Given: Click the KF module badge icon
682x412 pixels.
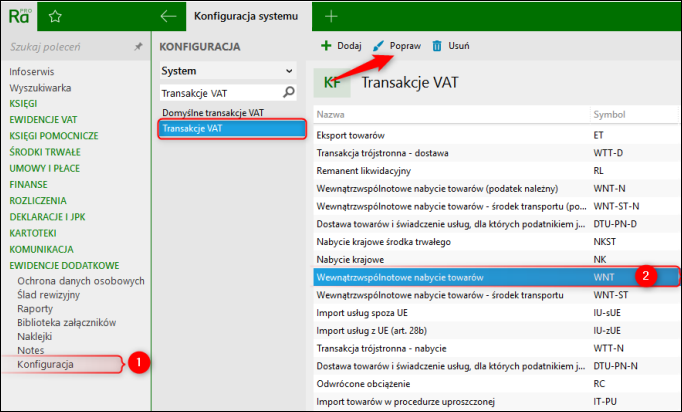Looking at the screenshot, I should (x=332, y=82).
